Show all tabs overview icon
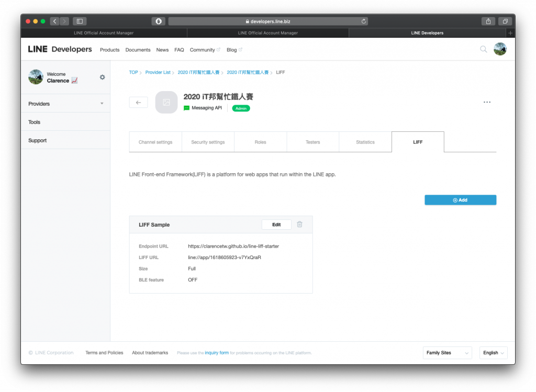 point(505,21)
